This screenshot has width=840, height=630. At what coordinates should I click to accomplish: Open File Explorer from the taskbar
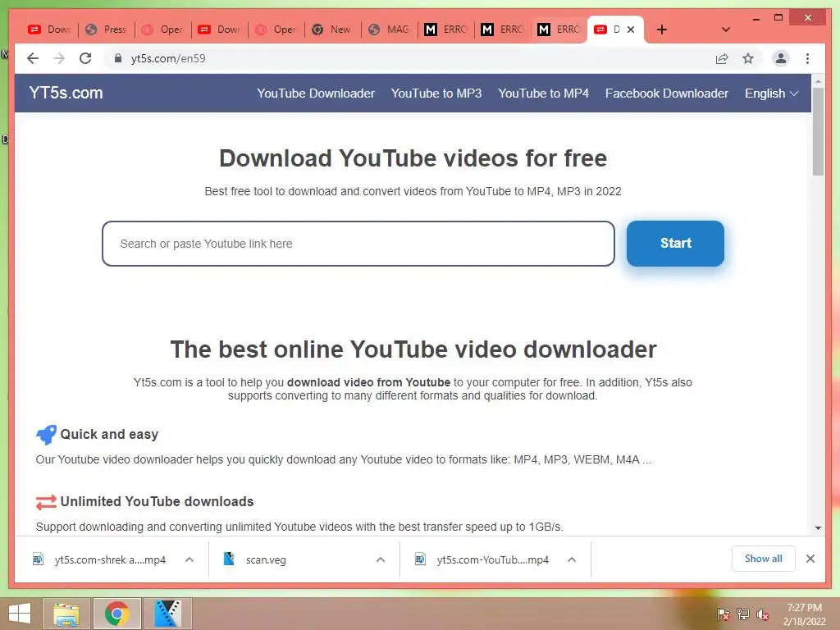click(66, 614)
